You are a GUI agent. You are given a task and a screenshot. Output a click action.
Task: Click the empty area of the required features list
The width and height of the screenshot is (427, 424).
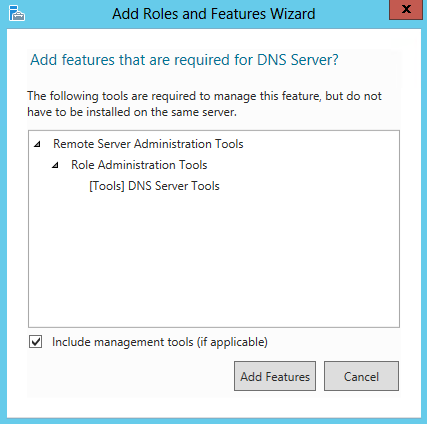click(214, 260)
